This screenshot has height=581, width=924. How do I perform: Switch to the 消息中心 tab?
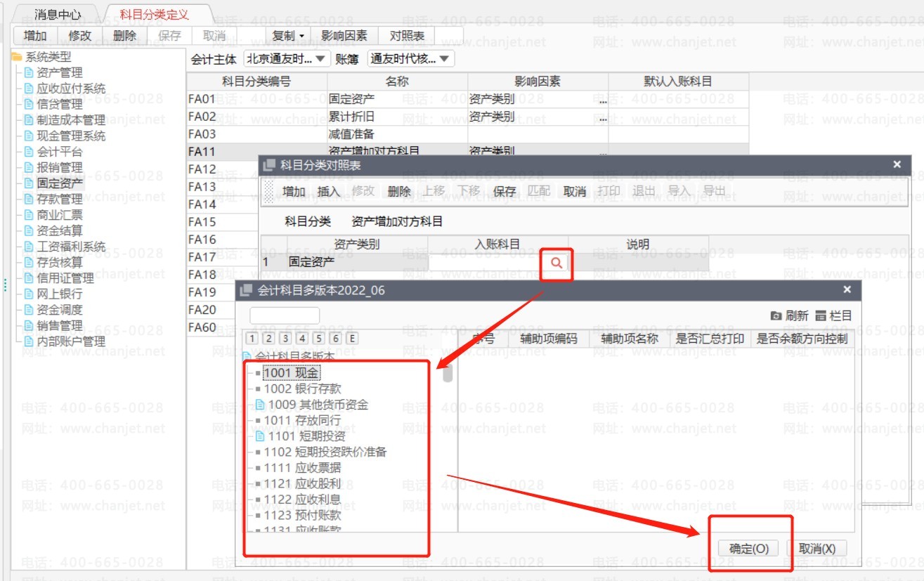(x=58, y=14)
